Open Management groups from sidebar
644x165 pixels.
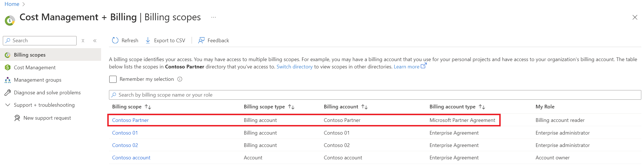37,80
